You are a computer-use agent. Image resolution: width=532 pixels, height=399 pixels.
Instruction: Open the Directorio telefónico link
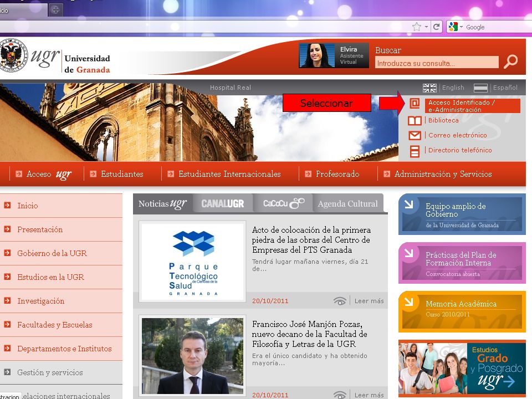click(460, 150)
